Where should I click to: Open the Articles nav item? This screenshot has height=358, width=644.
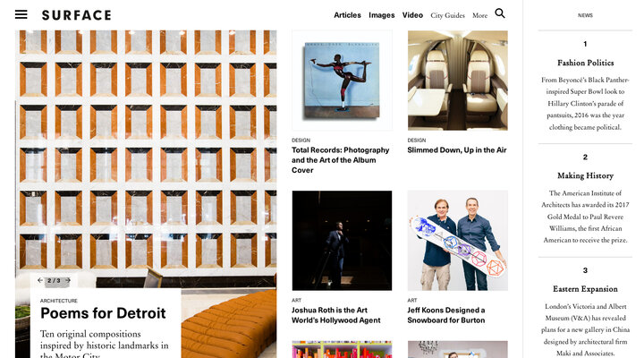pyautogui.click(x=347, y=15)
